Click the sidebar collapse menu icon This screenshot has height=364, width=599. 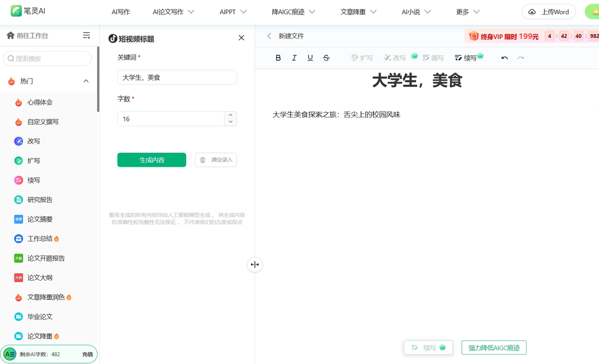click(87, 36)
